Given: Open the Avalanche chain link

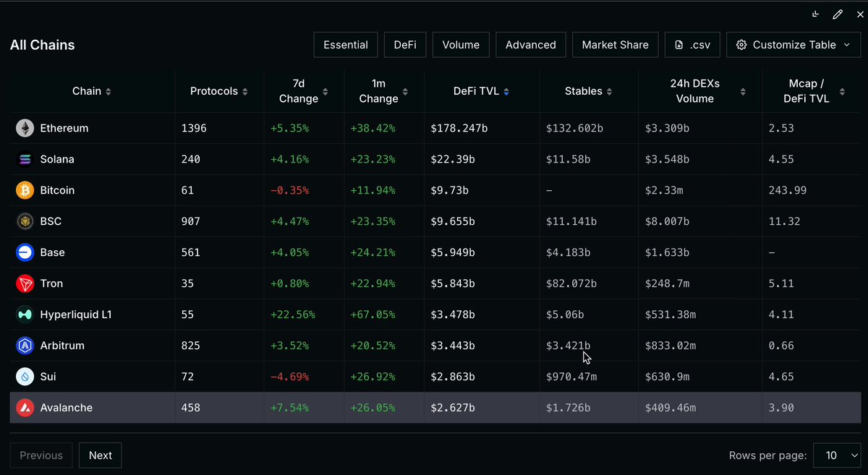Looking at the screenshot, I should [x=67, y=408].
